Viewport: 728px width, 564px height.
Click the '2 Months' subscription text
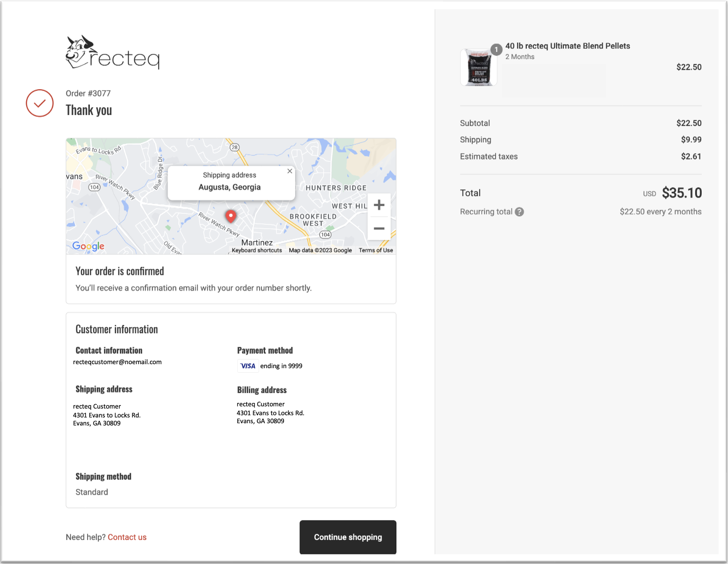520,57
